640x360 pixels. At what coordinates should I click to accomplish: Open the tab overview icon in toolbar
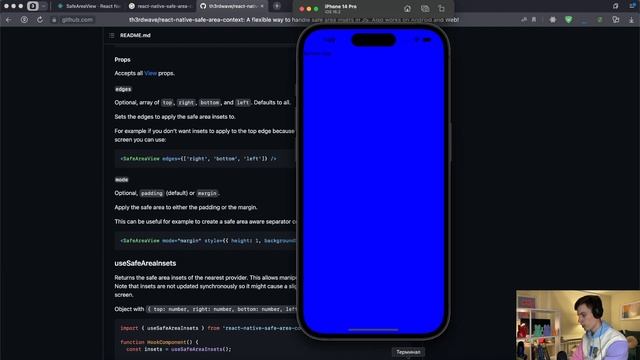coord(616,20)
